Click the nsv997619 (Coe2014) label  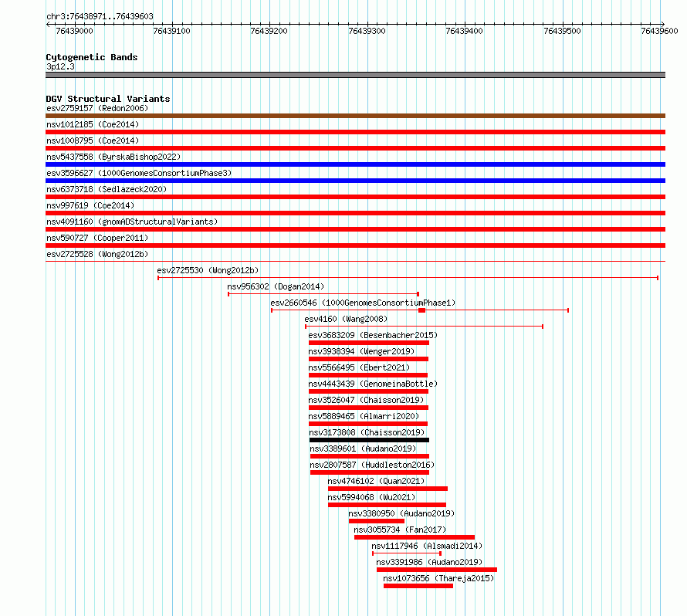click(x=90, y=205)
